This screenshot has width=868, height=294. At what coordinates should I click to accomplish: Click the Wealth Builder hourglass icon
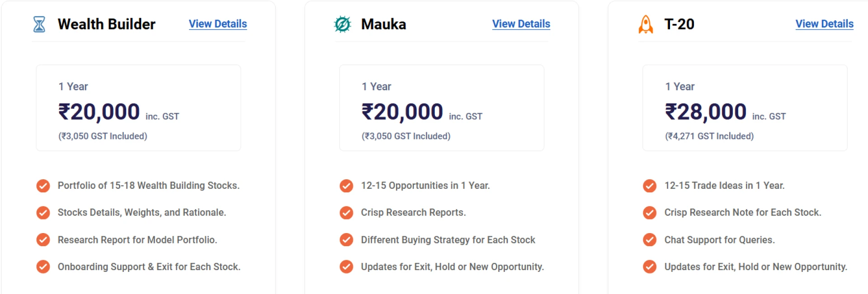pyautogui.click(x=39, y=24)
